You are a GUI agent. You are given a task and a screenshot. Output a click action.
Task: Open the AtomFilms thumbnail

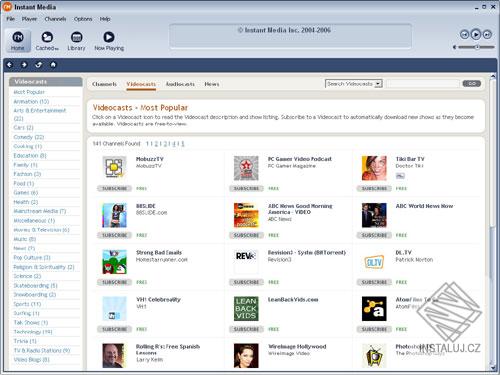[374, 309]
